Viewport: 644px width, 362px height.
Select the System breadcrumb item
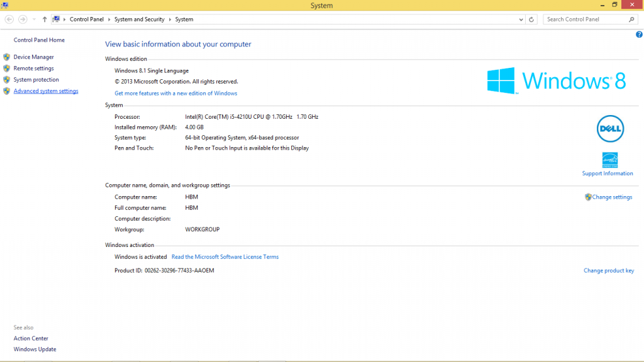[184, 19]
